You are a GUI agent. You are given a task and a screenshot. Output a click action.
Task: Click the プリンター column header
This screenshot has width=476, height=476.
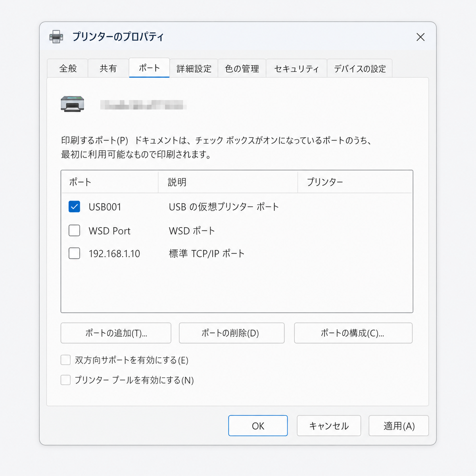355,182
